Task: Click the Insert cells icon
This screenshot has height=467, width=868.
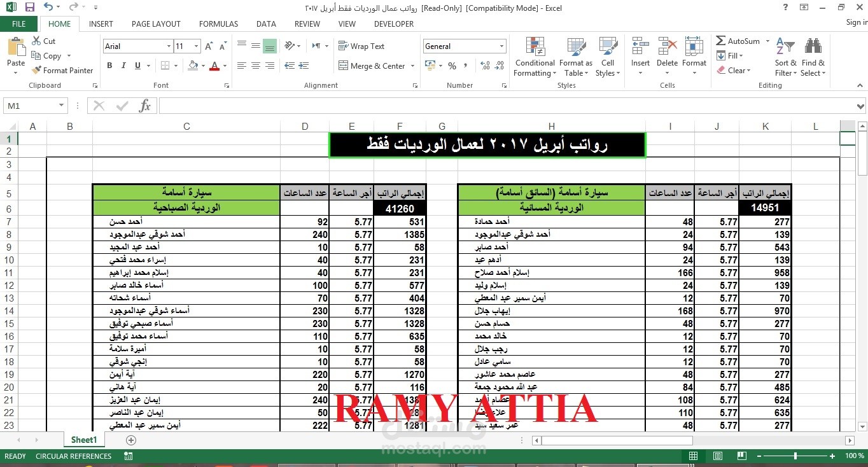Action: [x=640, y=48]
